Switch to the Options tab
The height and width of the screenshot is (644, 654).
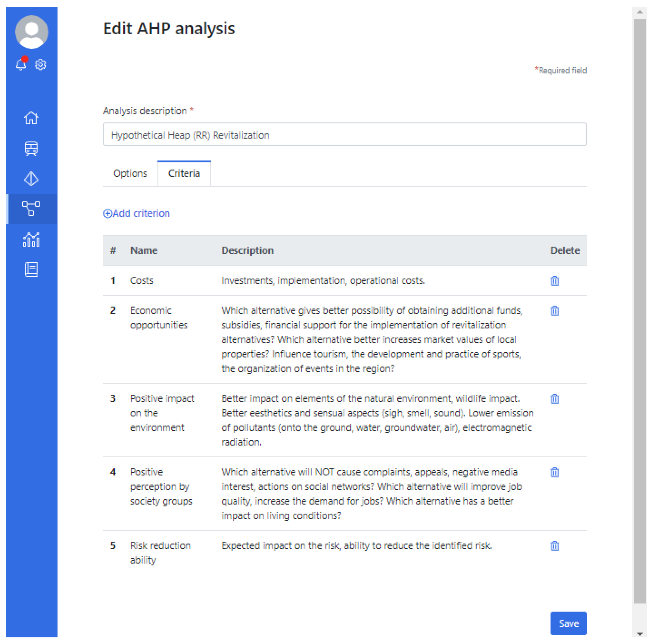pyautogui.click(x=130, y=173)
